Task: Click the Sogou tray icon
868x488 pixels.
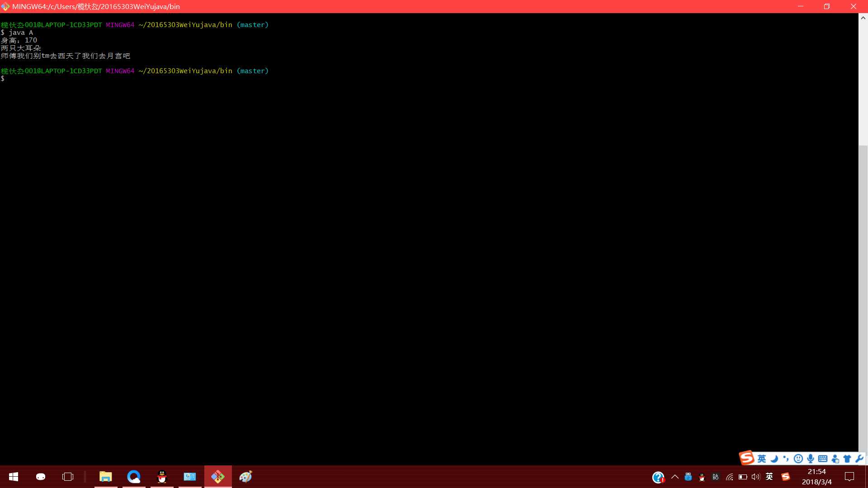Action: pos(786,477)
